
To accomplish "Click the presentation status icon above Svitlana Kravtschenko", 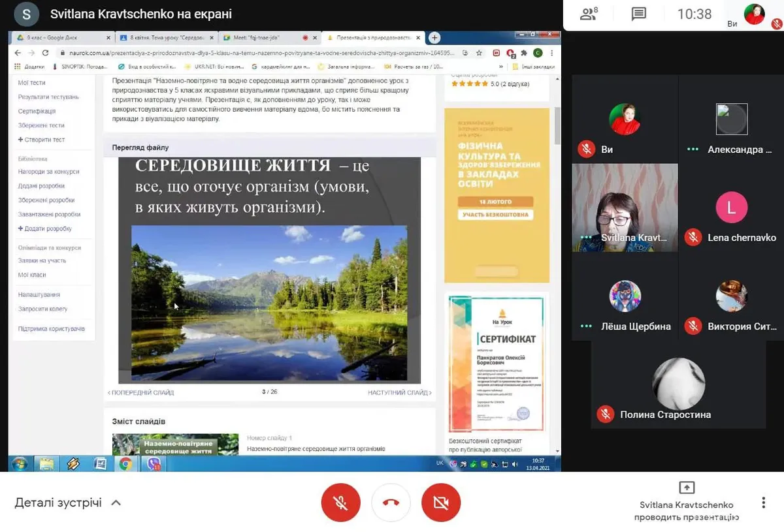I will click(687, 488).
